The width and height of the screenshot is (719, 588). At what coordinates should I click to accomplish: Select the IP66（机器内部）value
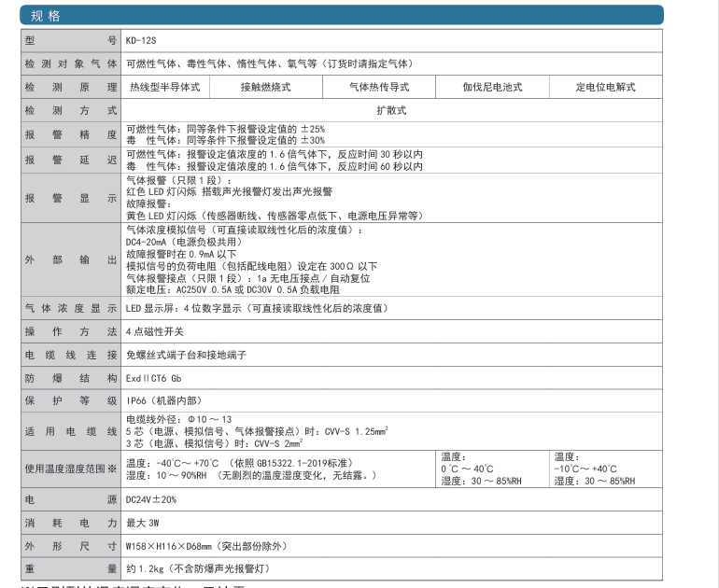point(164,400)
